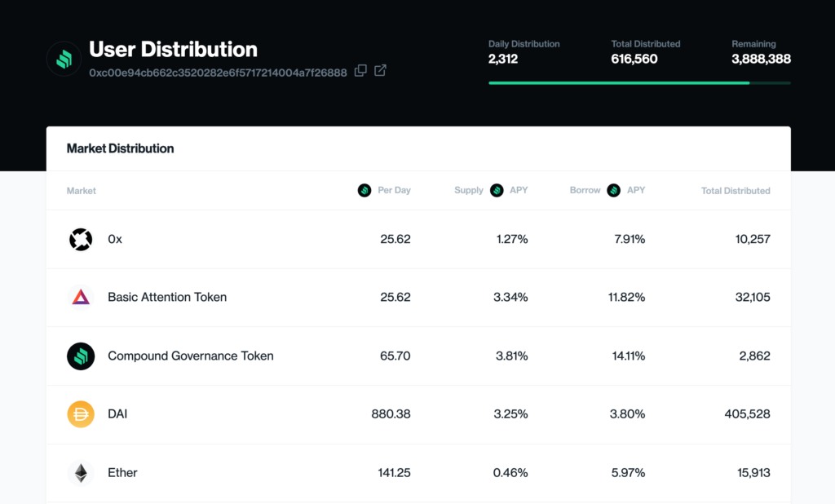835x504 pixels.
Task: Click 0x supply APY 1.27%
Action: (512, 239)
